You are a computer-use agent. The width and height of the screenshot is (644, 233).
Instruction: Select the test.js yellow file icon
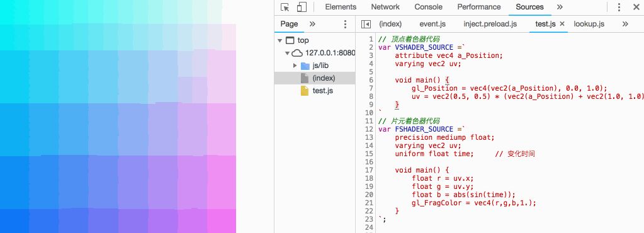coord(304,91)
